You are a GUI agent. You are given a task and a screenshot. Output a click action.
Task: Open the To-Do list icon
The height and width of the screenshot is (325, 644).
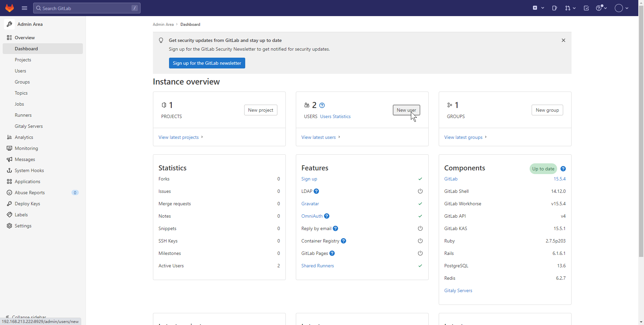point(586,8)
